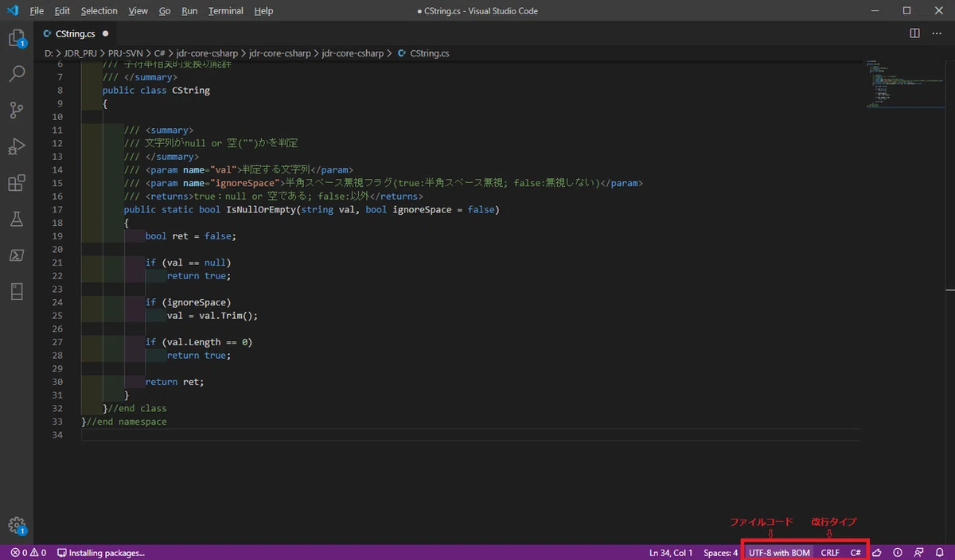Open the View menu
Screen dimensions: 955x560
click(x=138, y=10)
